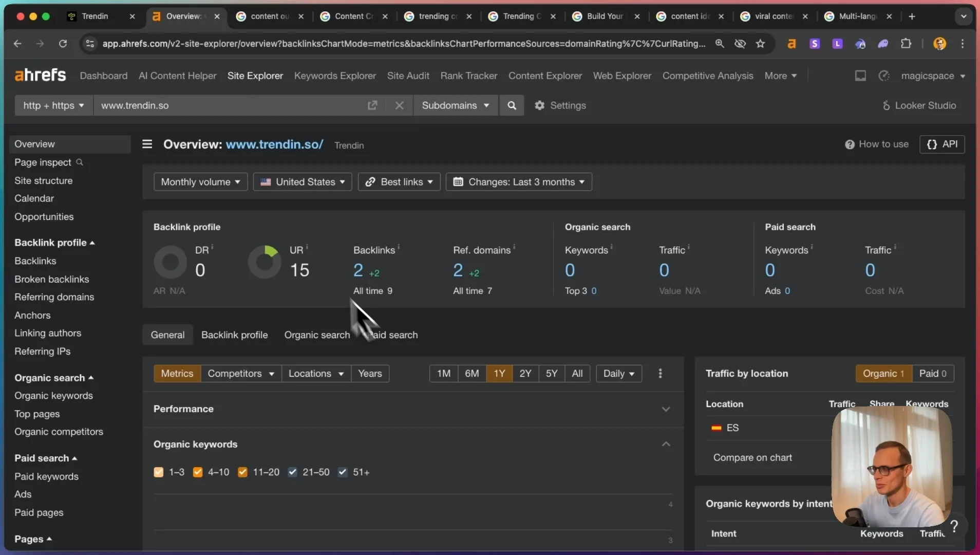Open Monthly volume dropdown
Screen dimensions: 980x555
point(200,182)
